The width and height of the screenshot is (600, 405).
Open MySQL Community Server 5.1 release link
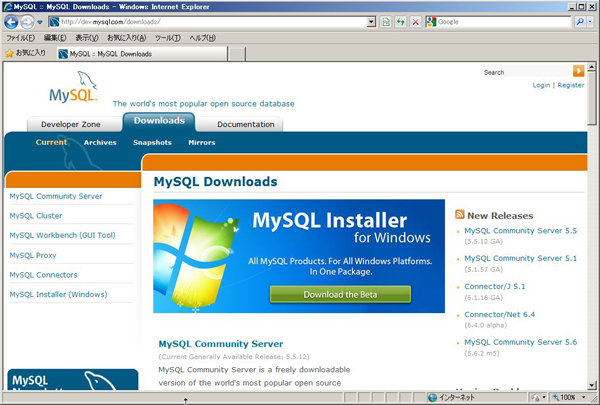[520, 258]
